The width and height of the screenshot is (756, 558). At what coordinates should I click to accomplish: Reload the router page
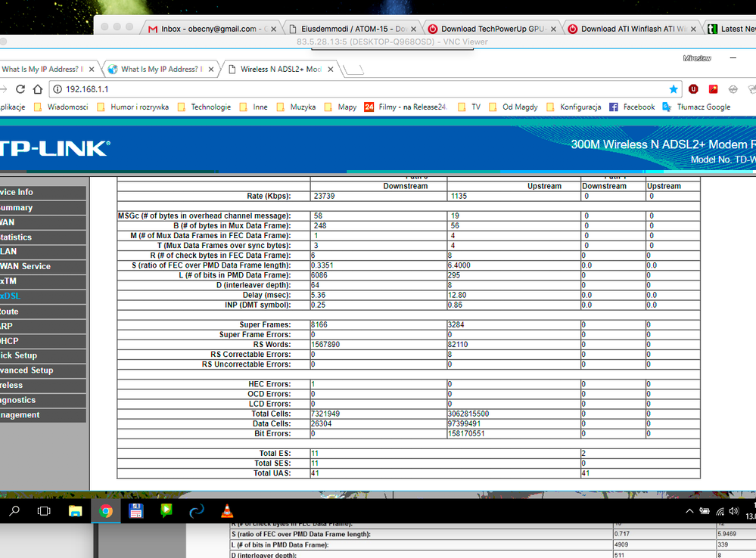20,88
